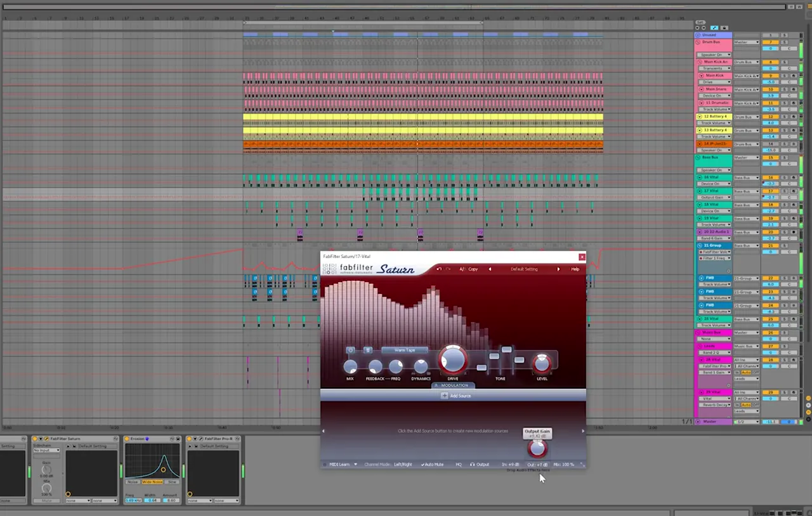Click the Copy button in Saturn

point(473,269)
